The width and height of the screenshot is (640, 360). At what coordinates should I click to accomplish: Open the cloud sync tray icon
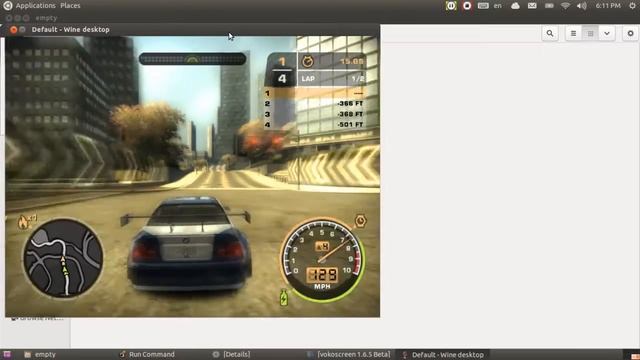[x=515, y=6]
